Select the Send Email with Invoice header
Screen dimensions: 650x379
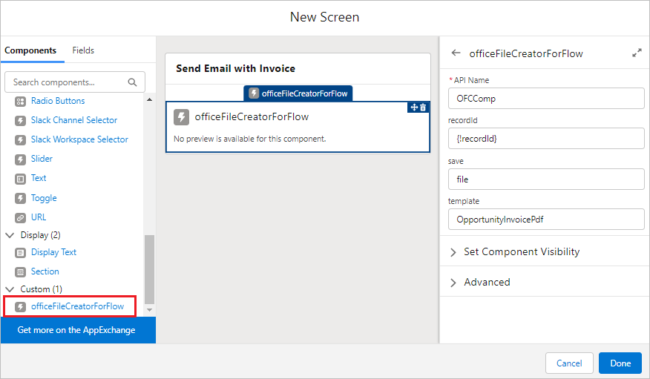pos(235,68)
